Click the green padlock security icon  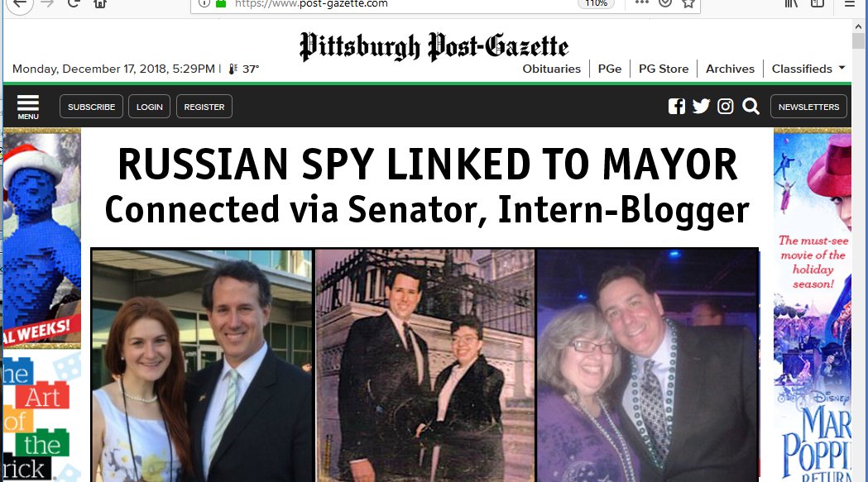pyautogui.click(x=221, y=3)
